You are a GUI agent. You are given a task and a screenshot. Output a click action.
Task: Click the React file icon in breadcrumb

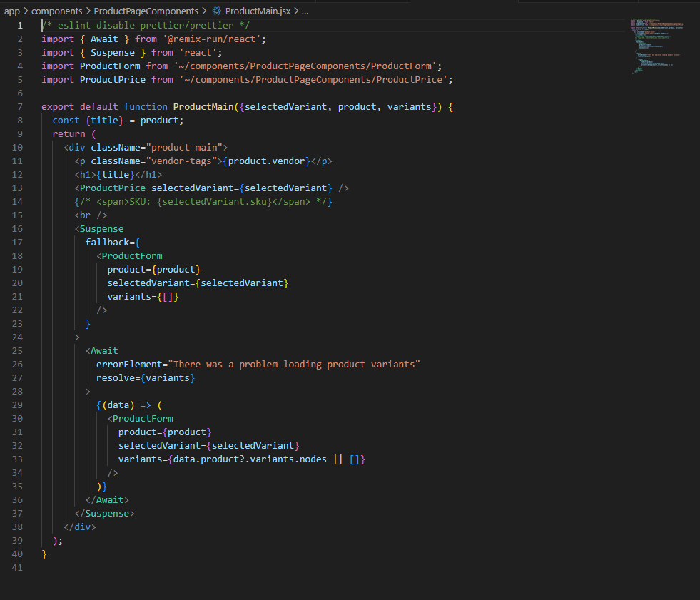pyautogui.click(x=216, y=11)
